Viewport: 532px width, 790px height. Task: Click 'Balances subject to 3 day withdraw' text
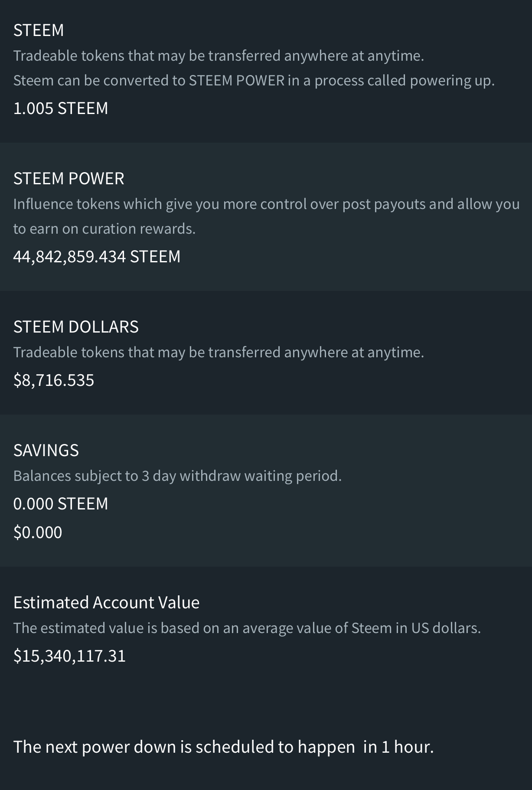pyautogui.click(x=177, y=476)
